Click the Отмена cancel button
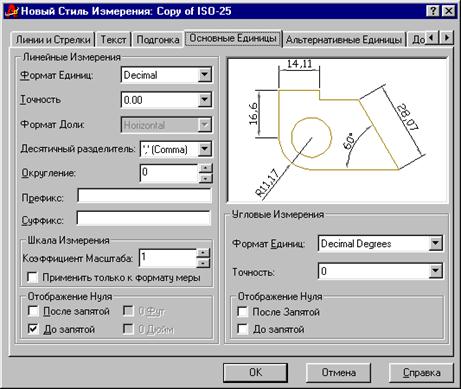Screen dimensions: 461x389 [339, 372]
